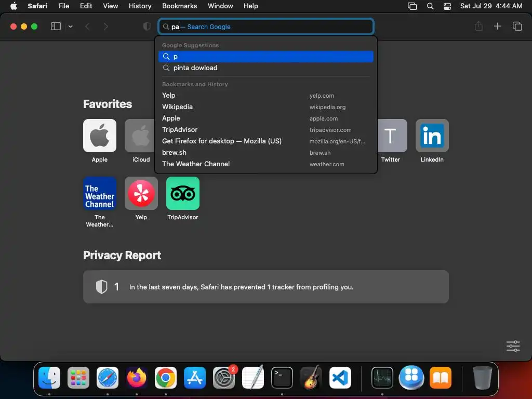Open Activity Monitor from the Dock
Viewport: 532px width, 399px height.
tap(382, 377)
